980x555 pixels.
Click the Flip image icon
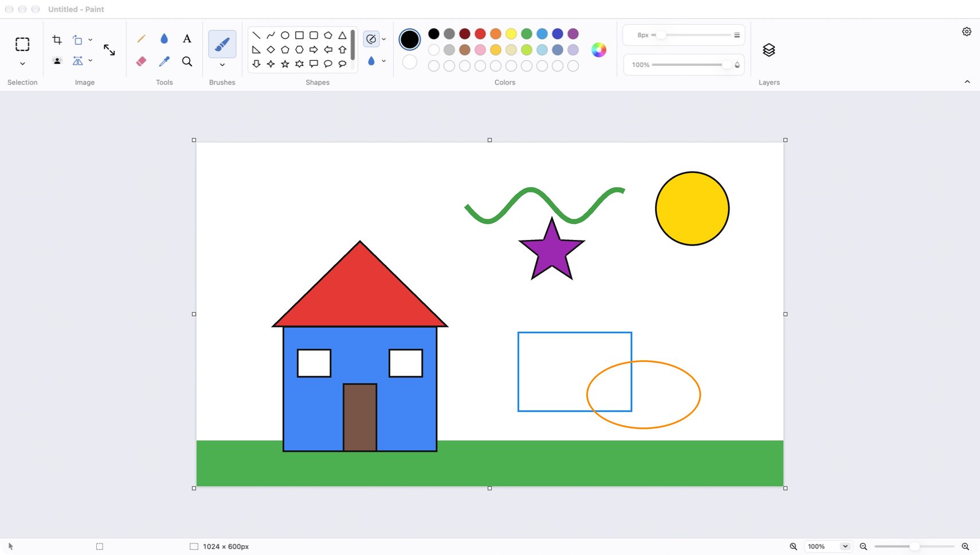(x=78, y=61)
